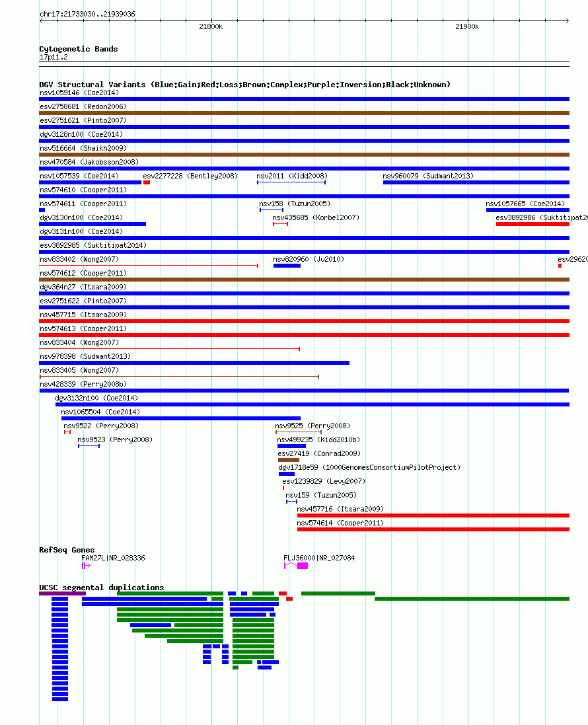588x725 pixels.
Task: Select nsv516664 (Shaikh2009) variant label
Action: tap(83, 149)
